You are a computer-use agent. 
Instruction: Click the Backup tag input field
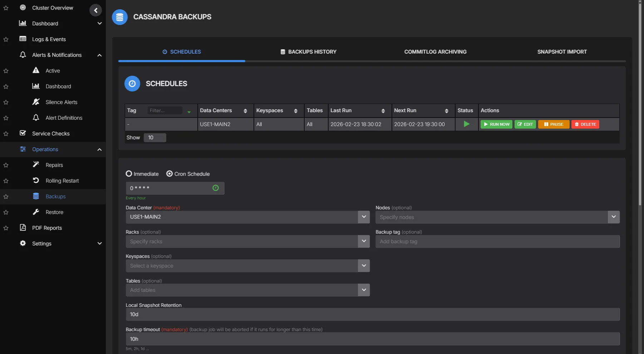[x=497, y=241]
